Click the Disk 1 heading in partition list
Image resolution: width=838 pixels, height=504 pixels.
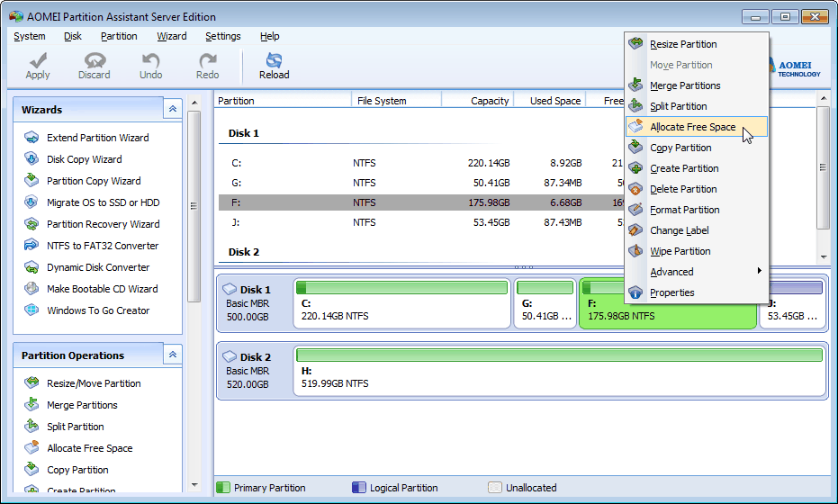tap(244, 133)
